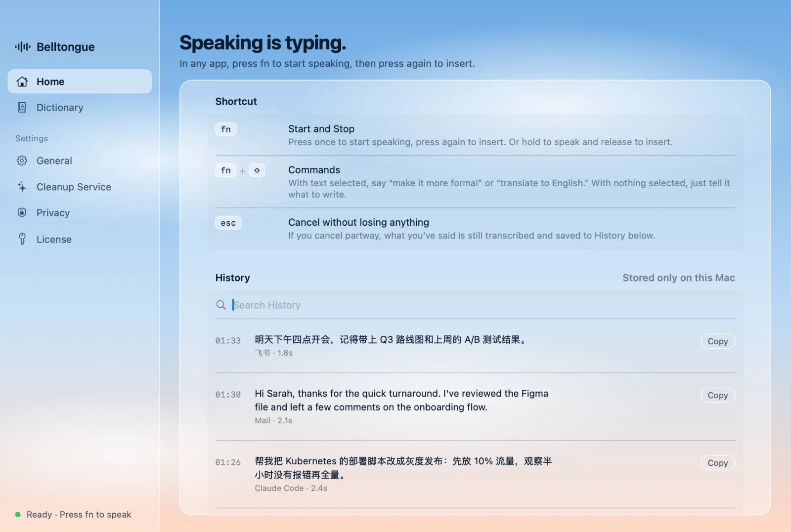Click the fn key badge in Commands row

point(226,170)
